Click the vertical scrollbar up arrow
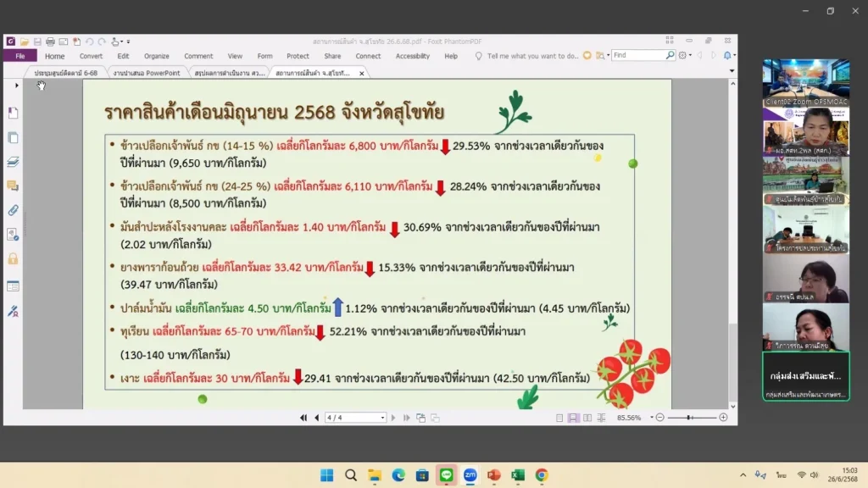The width and height of the screenshot is (868, 488). coord(733,84)
